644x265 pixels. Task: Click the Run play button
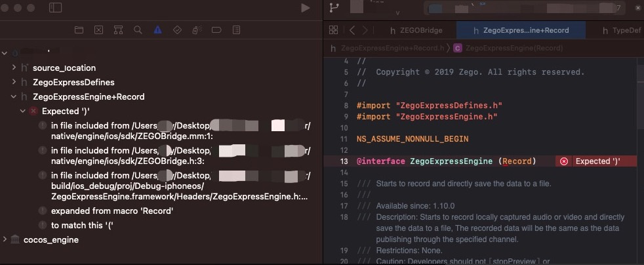305,8
